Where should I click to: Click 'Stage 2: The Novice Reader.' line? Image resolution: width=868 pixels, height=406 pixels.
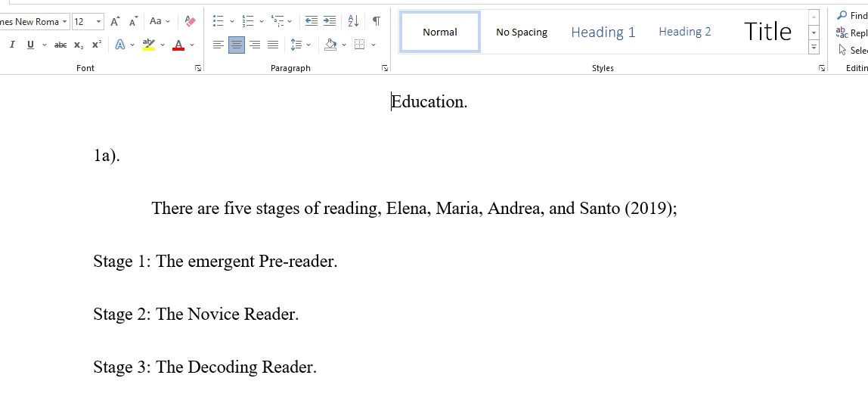click(x=196, y=315)
